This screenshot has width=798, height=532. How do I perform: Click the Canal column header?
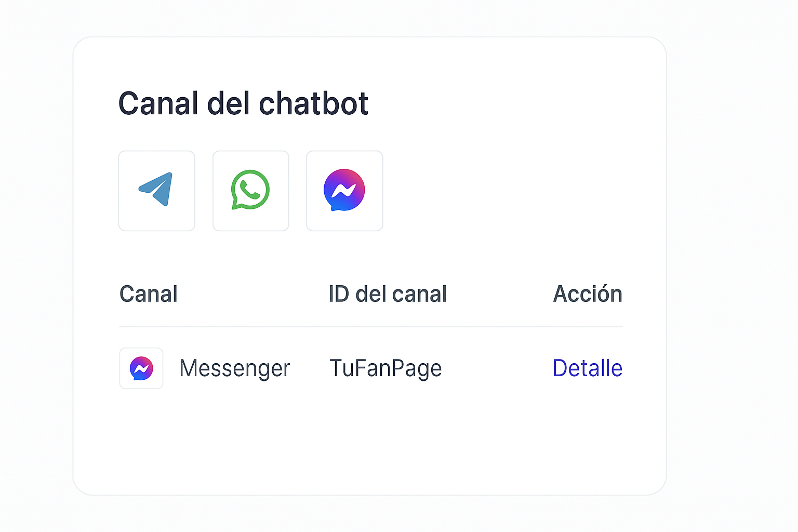(149, 294)
